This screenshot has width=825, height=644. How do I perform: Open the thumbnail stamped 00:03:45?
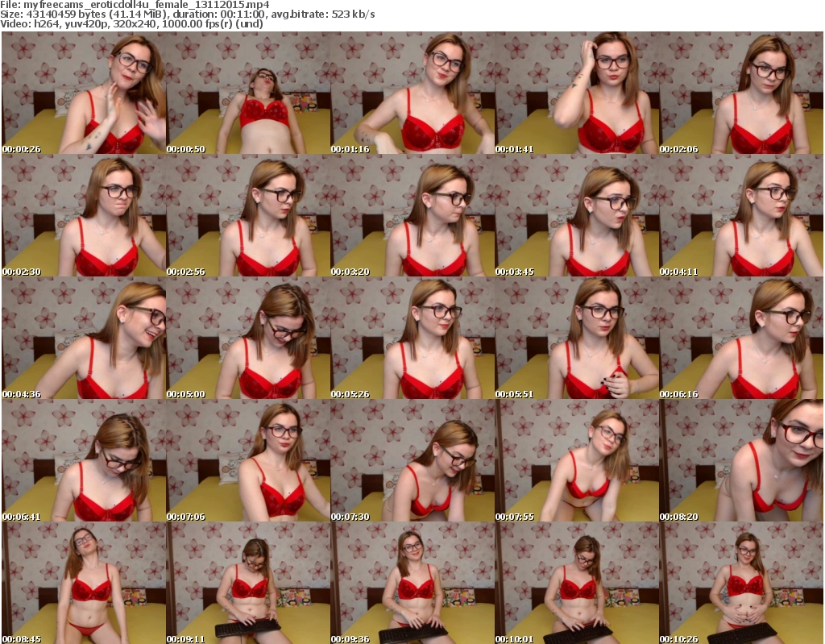(577, 215)
